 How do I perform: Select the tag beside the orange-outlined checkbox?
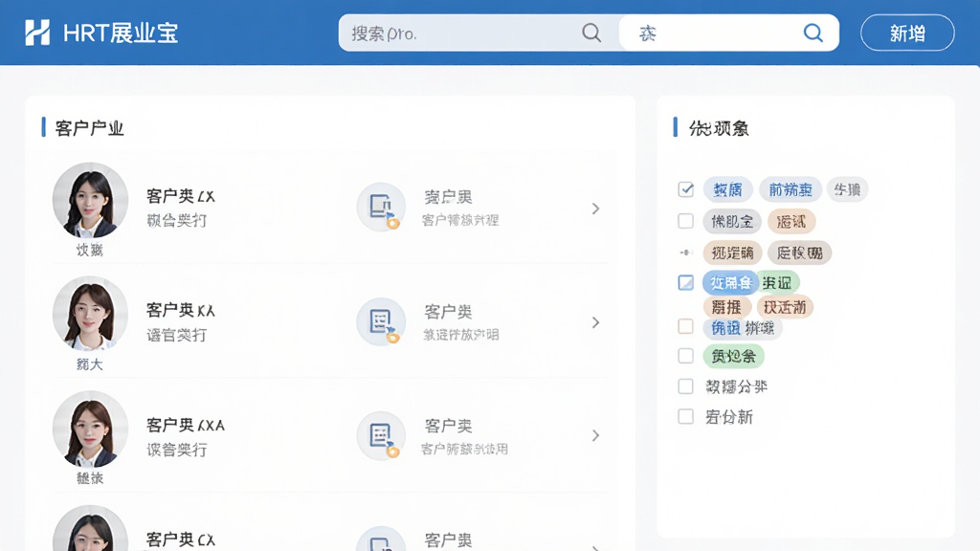743,327
